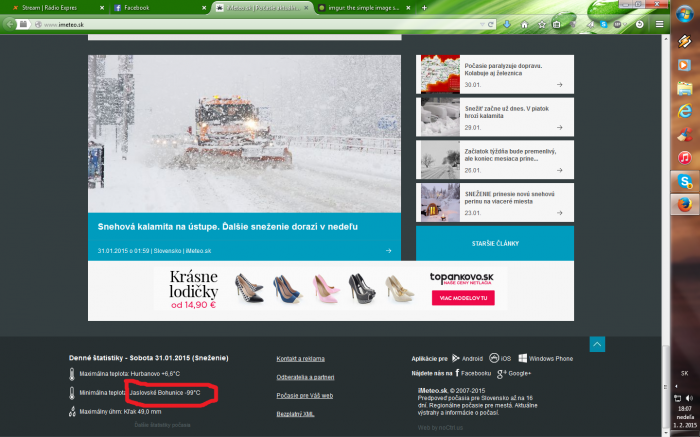Screen dimensions: 700x437
Task: Click Maximálny úhrn: Kľak 49,0 mm text
Action: click(x=120, y=412)
